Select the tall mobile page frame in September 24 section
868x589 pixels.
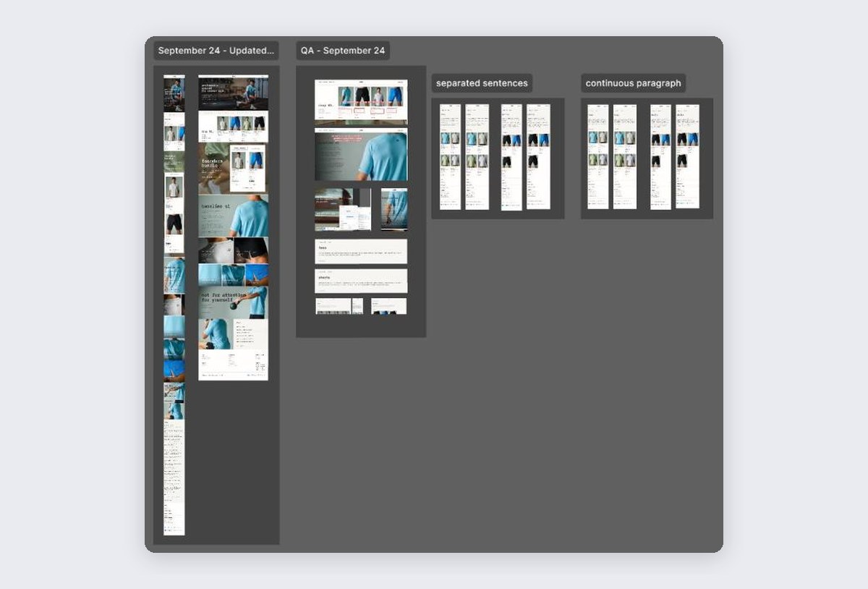[174, 305]
